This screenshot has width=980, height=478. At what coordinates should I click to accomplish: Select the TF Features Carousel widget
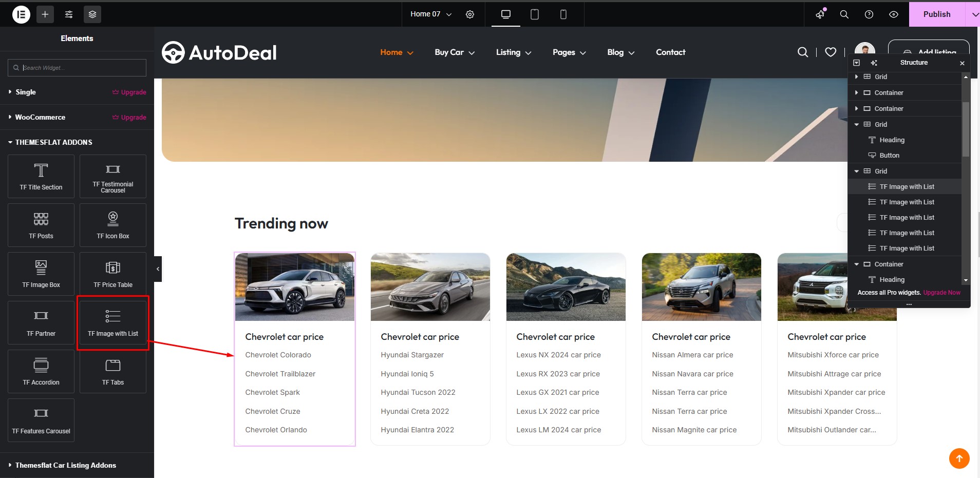point(41,420)
